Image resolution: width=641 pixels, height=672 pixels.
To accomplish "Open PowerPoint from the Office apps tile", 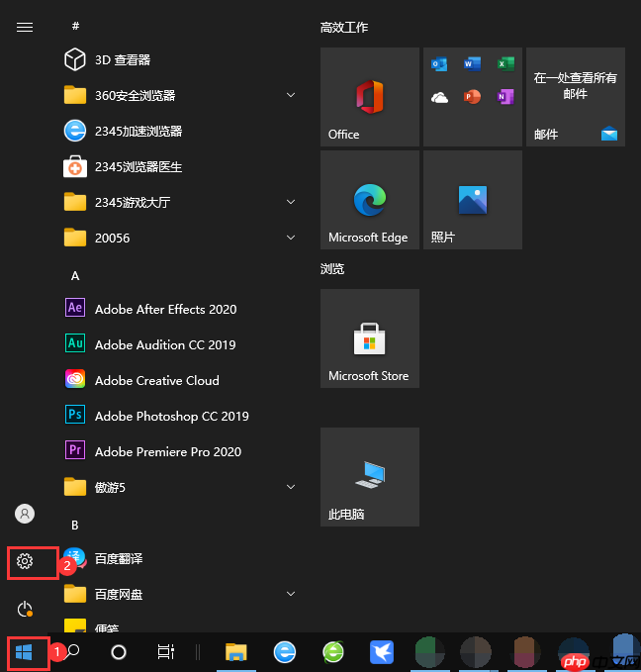I will click(472, 97).
